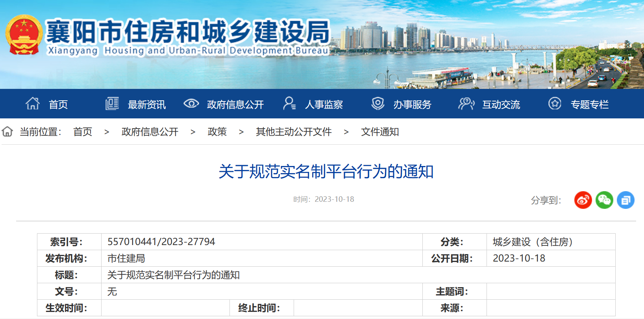Click the newspaper icon for 最新资讯
Screen dimensions: 644x319
(112, 104)
